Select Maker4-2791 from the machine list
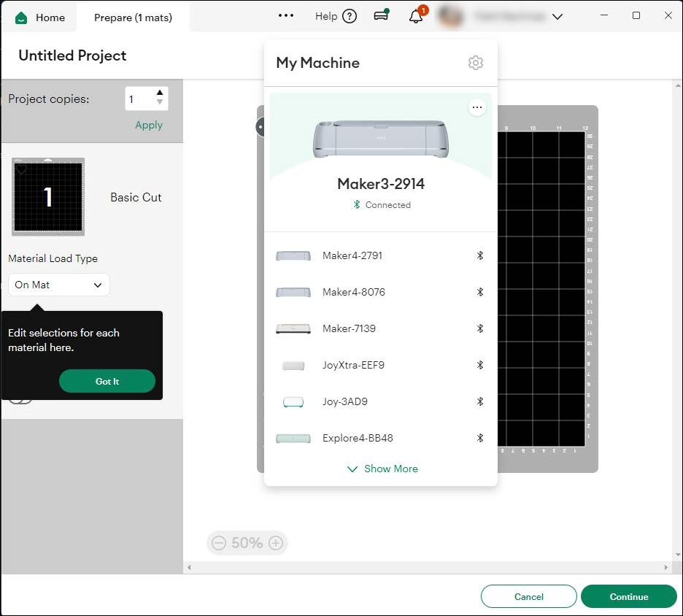The image size is (683, 616). click(380, 255)
